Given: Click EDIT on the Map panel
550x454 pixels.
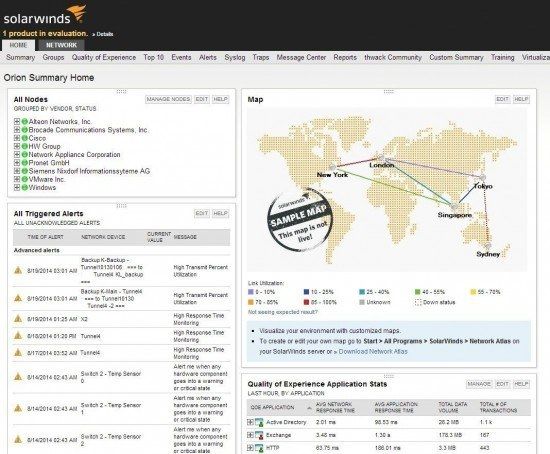Looking at the screenshot, I should click(502, 99).
